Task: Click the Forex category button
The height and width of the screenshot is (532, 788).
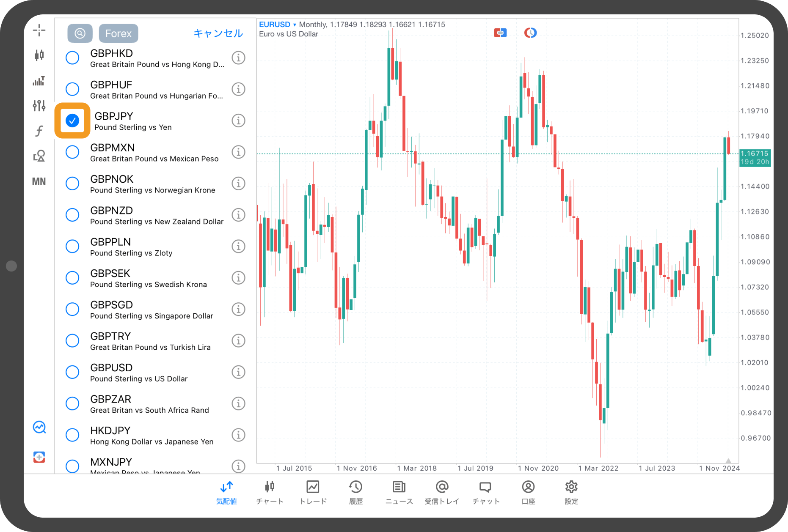Action: (x=118, y=33)
